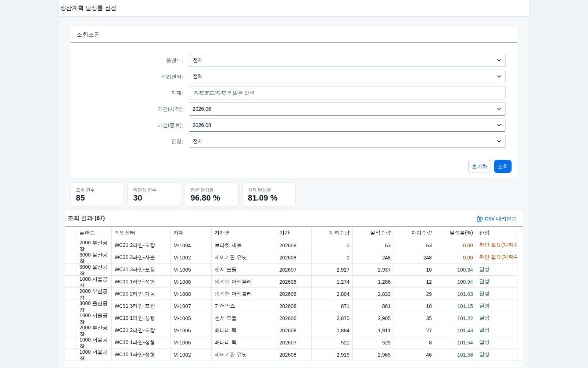Click the 평균 달성률 96.80 % card

click(212, 194)
